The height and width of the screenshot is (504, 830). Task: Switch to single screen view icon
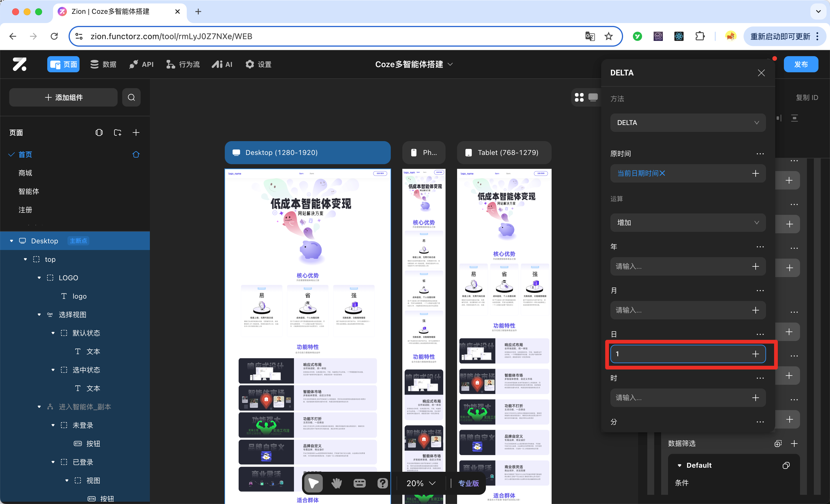point(593,98)
